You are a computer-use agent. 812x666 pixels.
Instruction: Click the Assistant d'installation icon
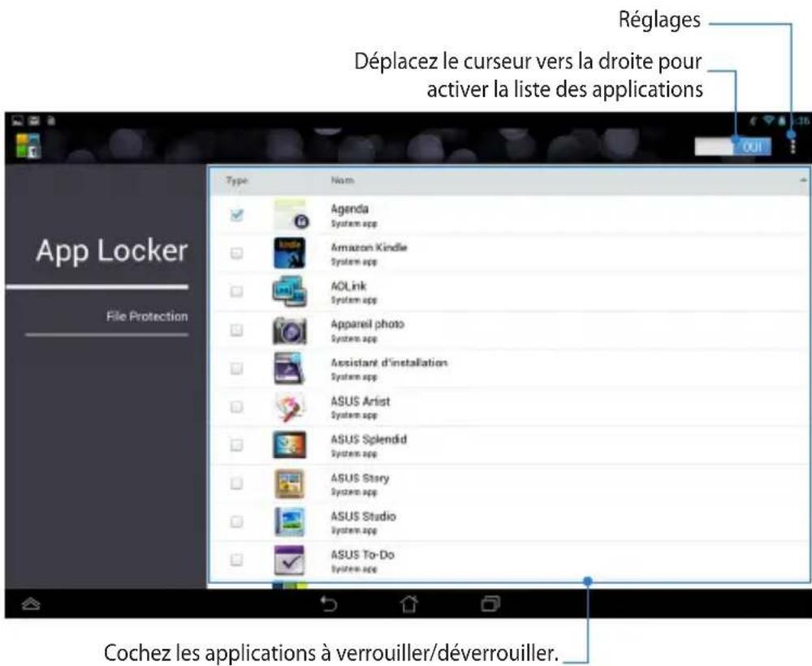pos(288,368)
